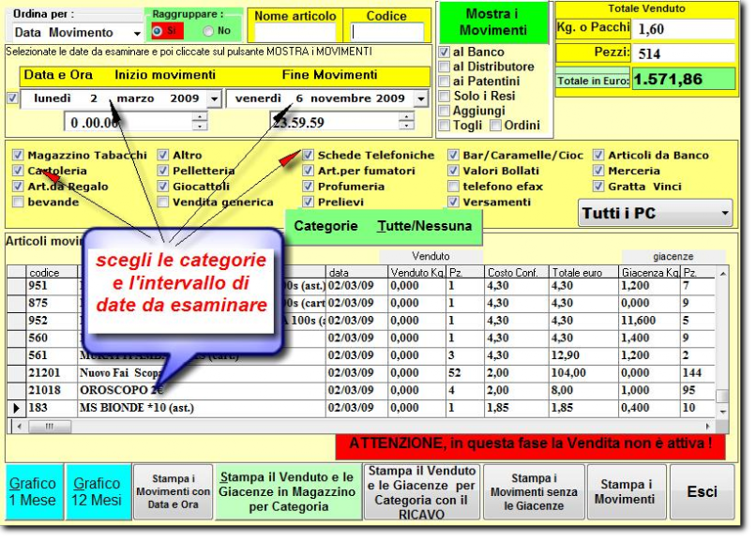Click the Codice input field

386,32
